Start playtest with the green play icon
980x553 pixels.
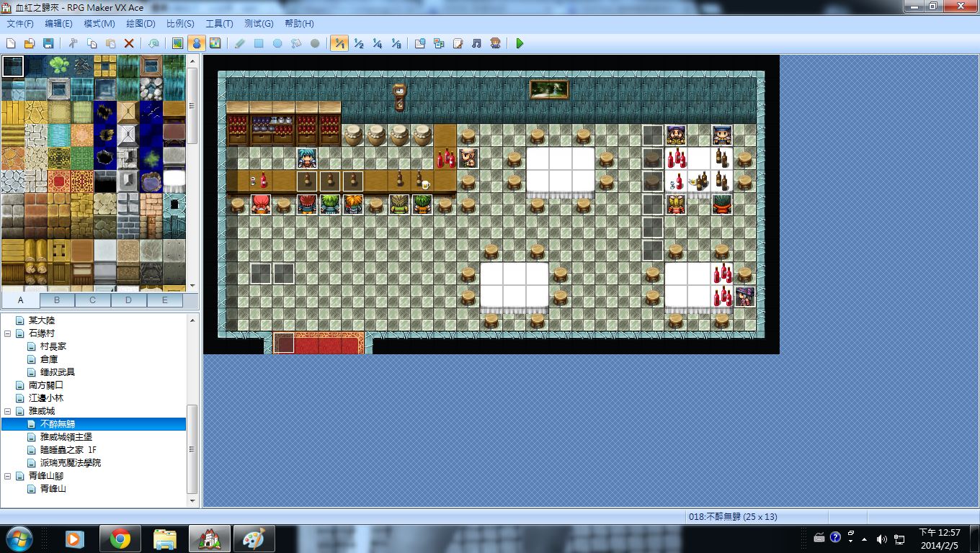coord(520,43)
